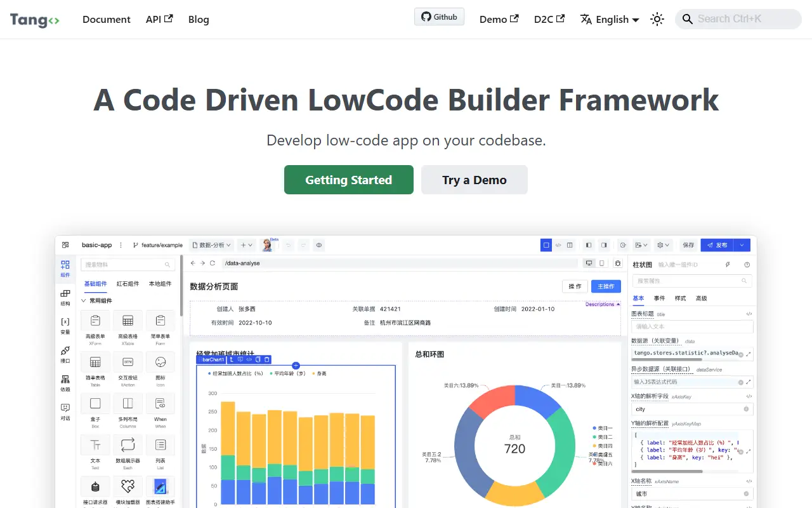Click the preview eye icon in toolbar
812x508 pixels.
coord(319,245)
